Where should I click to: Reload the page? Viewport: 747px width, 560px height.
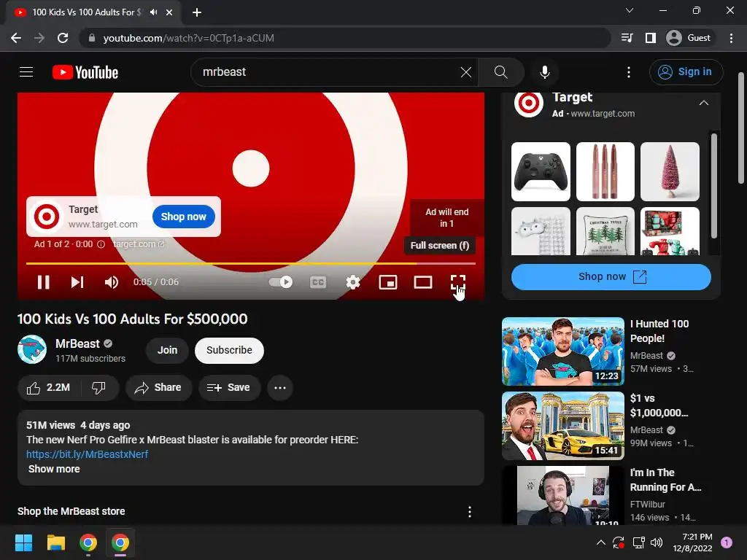pos(63,38)
